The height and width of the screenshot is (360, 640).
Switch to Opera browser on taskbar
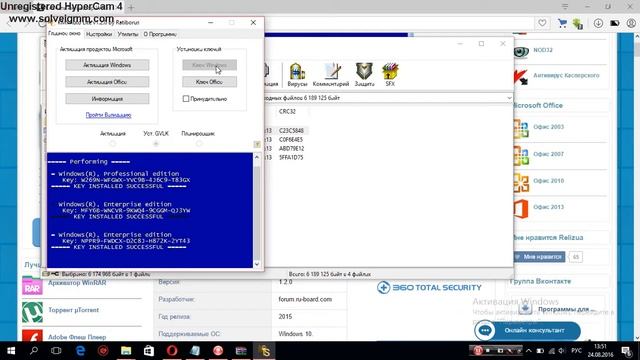(x=172, y=351)
